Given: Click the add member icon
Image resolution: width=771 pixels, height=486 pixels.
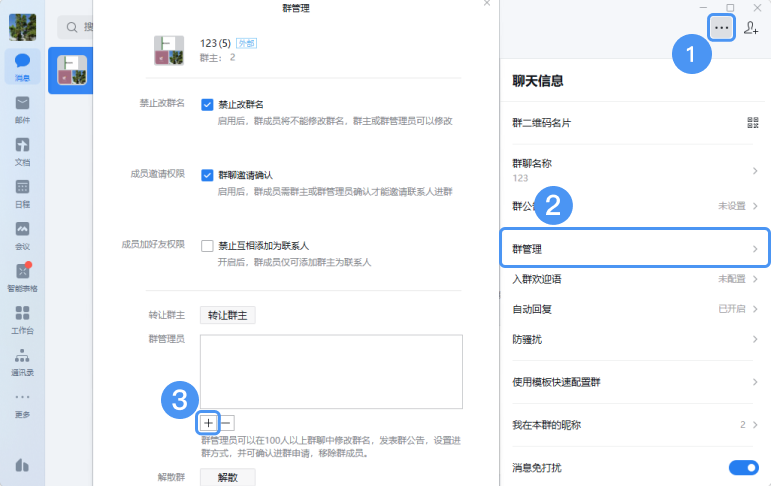Looking at the screenshot, I should (x=751, y=28).
